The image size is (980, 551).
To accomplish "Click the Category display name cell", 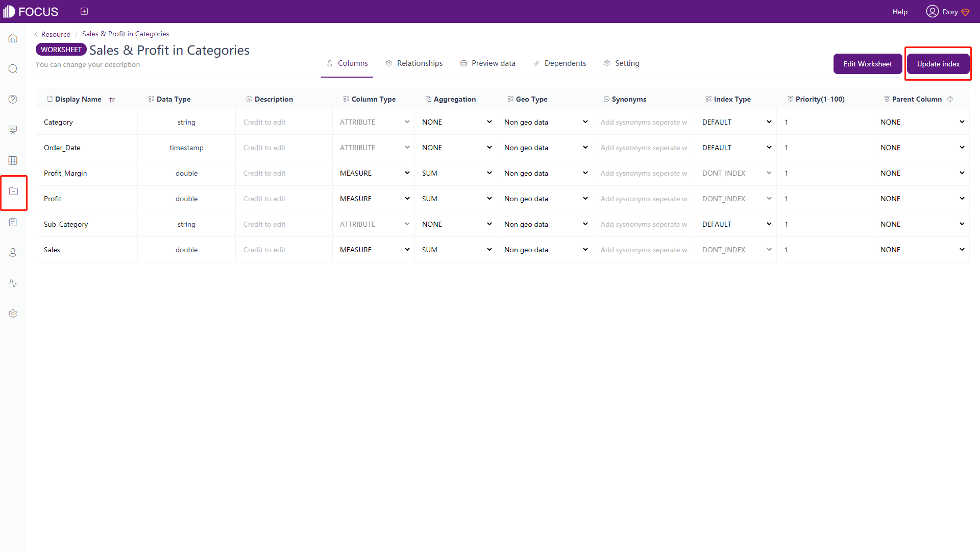I will click(87, 122).
